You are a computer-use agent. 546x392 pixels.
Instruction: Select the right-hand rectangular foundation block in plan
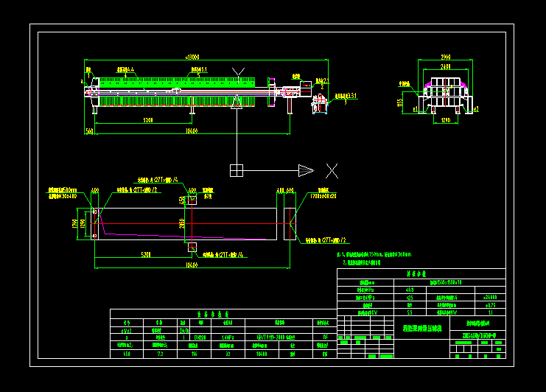click(290, 224)
